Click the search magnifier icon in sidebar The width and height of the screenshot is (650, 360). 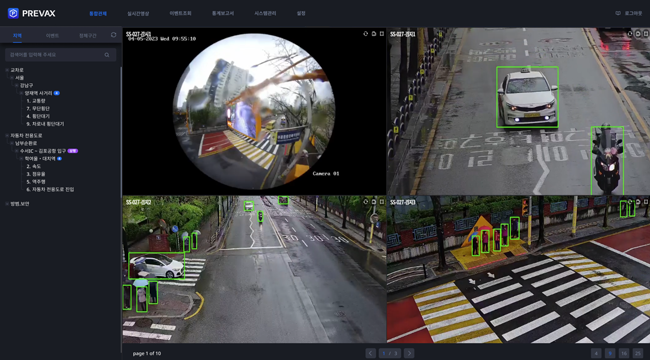tap(107, 55)
